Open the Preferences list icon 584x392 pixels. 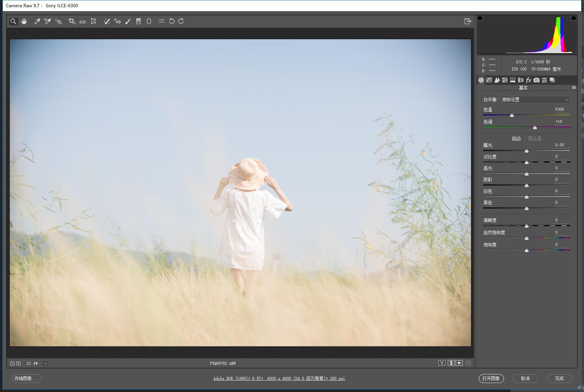161,21
